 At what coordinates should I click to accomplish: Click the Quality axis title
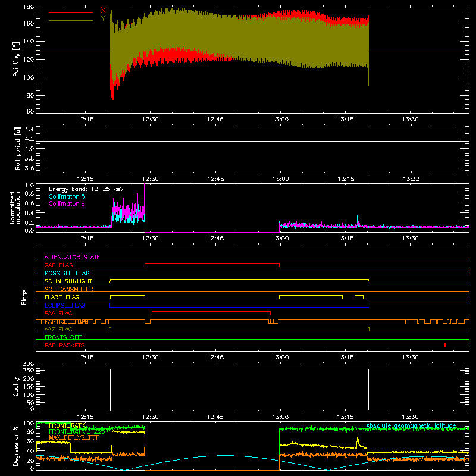tap(16, 386)
